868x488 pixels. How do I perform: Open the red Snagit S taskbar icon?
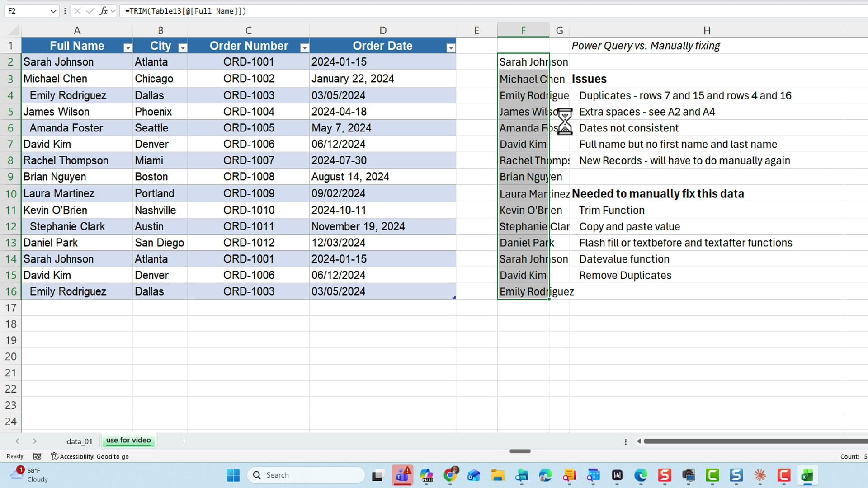[665, 475]
